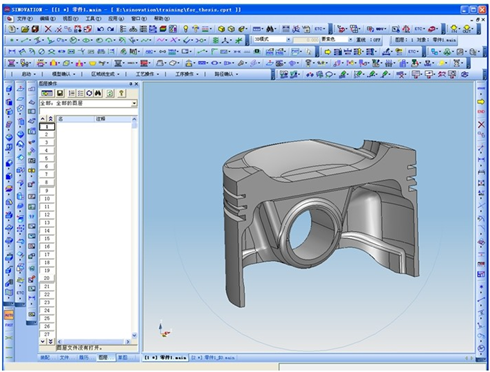Click the Redo arrow icon
Screen dimensions: 490x372
pos(110,29)
